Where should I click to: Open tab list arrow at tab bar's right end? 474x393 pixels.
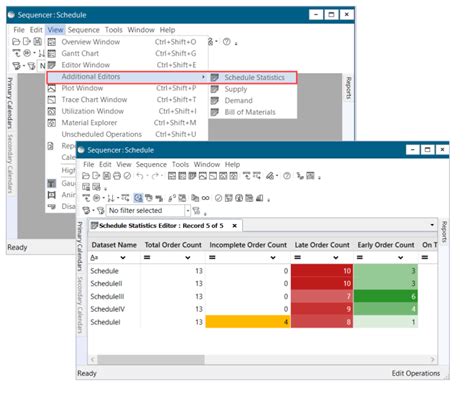click(432, 225)
